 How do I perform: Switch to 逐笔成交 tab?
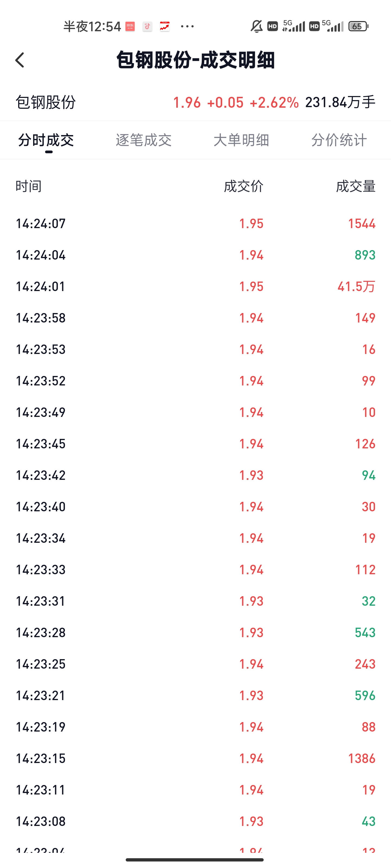tap(144, 140)
